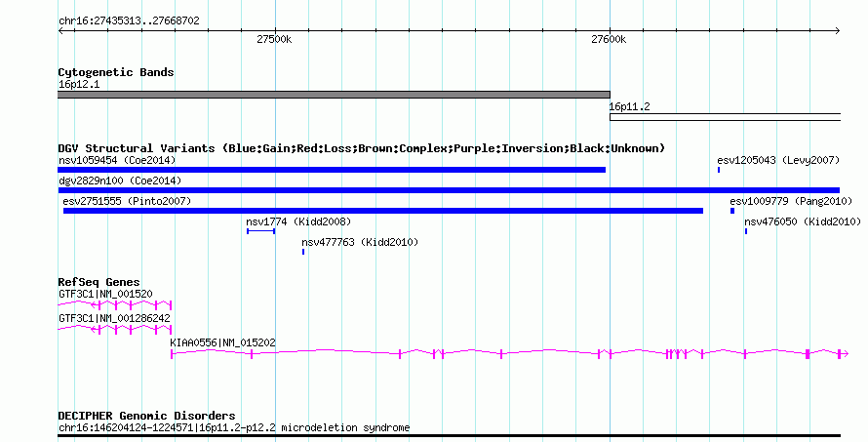Click the nsv477763 (Kidd2010) variant label
Screen dimensions: 868x442
click(360, 242)
